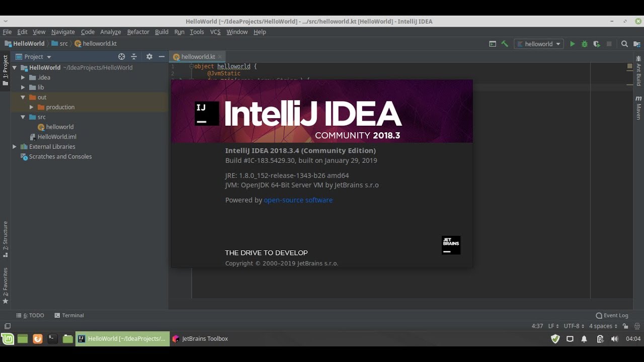Viewport: 644px width, 362px height.
Task: Open the Tools menu
Action: [x=197, y=32]
